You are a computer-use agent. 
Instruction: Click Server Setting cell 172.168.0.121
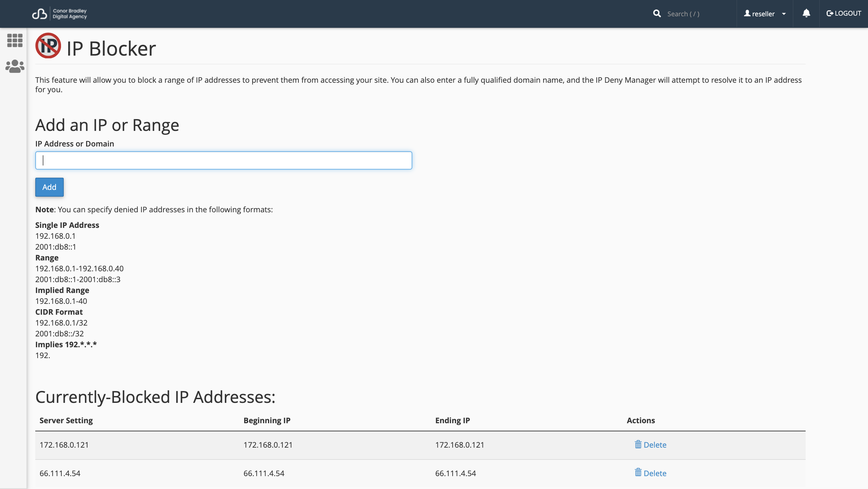[64, 445]
